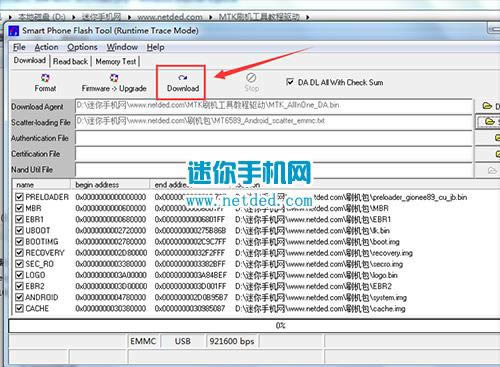Open the Options menu

tap(82, 47)
